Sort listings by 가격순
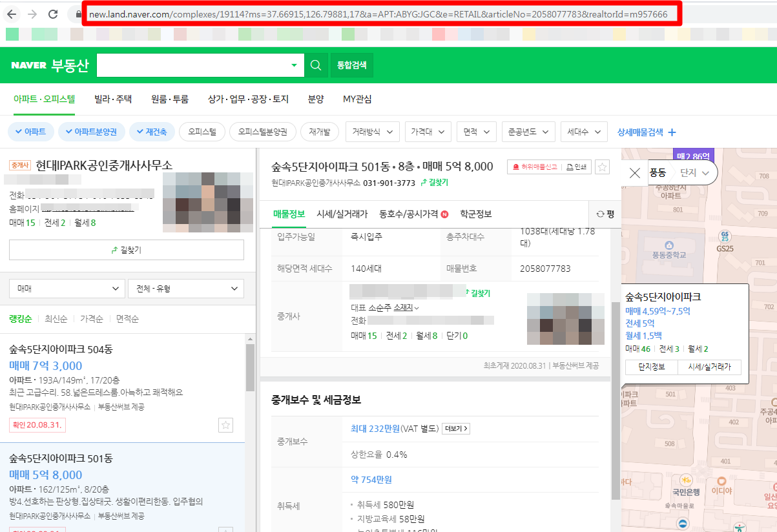The image size is (777, 532). 92,319
